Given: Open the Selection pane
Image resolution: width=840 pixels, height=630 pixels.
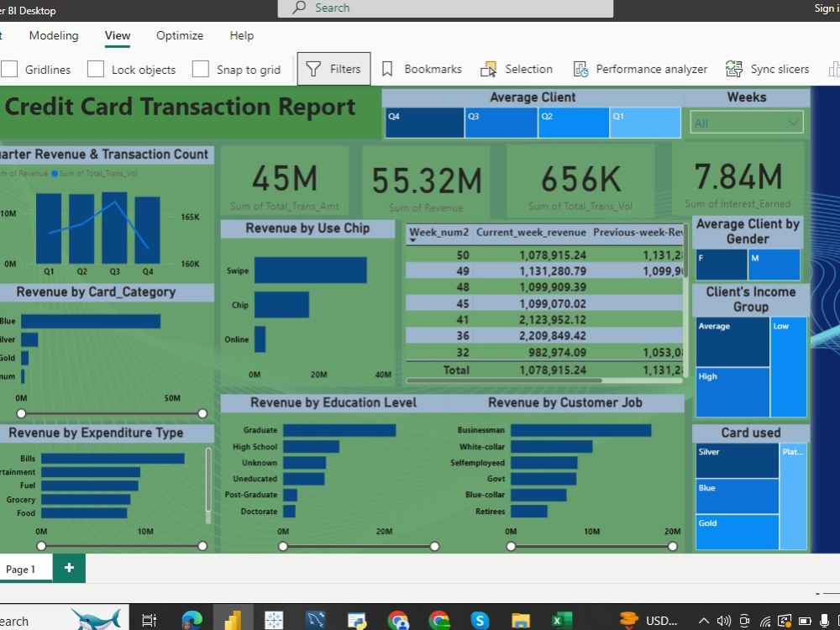Looking at the screenshot, I should pos(517,69).
